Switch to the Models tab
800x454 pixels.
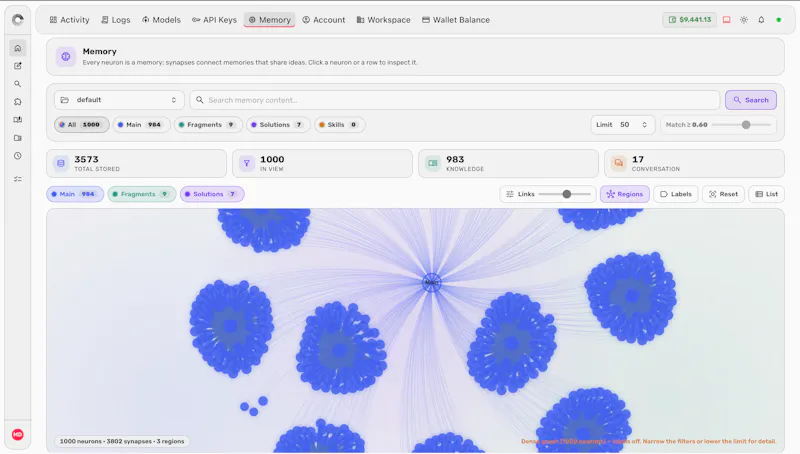click(x=161, y=20)
